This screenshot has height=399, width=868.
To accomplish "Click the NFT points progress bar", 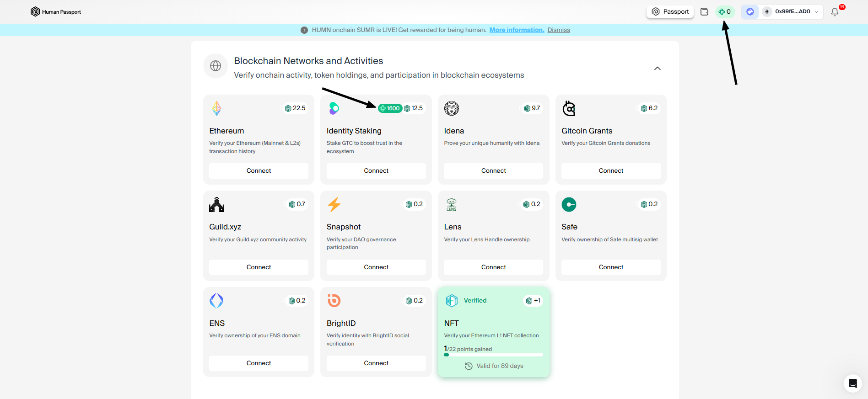I will tap(493, 355).
